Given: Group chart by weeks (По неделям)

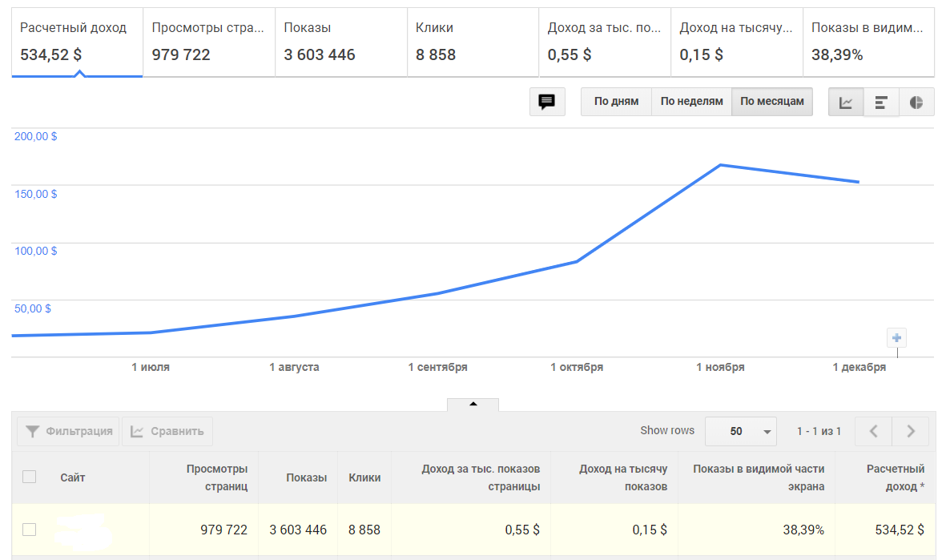Looking at the screenshot, I should coord(691,102).
